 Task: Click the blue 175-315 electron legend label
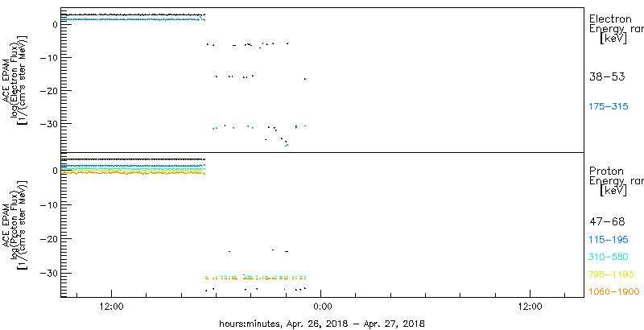(609, 107)
